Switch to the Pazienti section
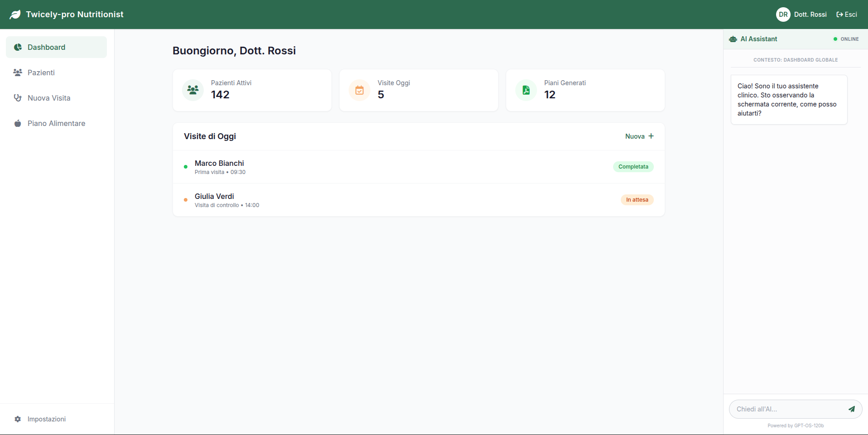Image resolution: width=868 pixels, height=435 pixels. pos(41,72)
